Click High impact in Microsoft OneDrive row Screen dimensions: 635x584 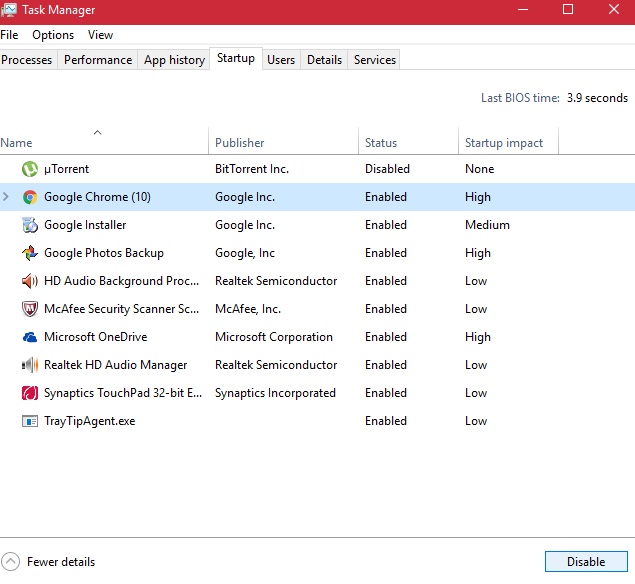click(478, 337)
